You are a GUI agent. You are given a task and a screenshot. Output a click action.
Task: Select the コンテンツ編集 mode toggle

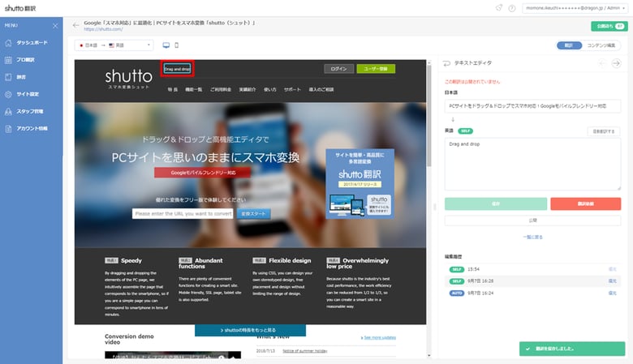pyautogui.click(x=601, y=45)
